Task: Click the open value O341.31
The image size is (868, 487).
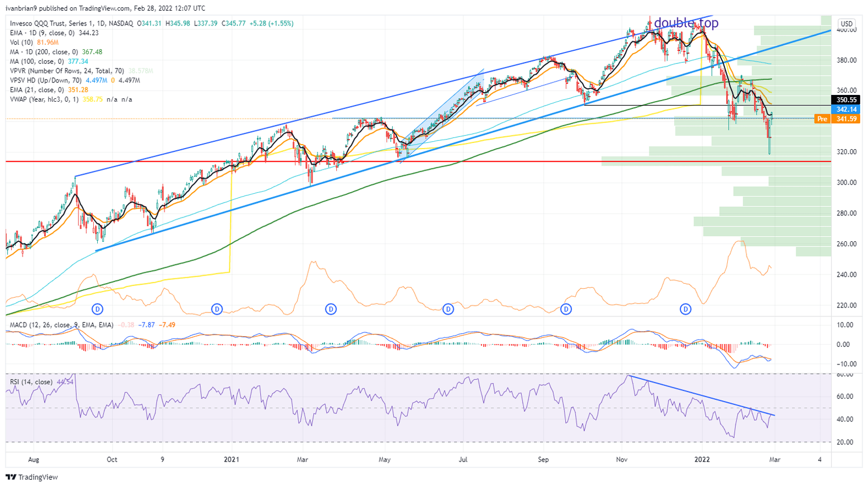Action: pos(149,24)
